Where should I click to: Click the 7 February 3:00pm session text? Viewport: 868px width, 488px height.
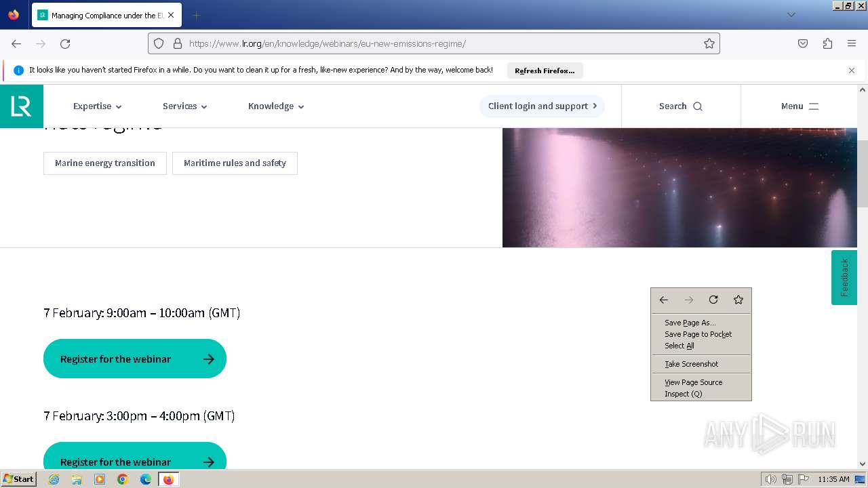tap(139, 415)
